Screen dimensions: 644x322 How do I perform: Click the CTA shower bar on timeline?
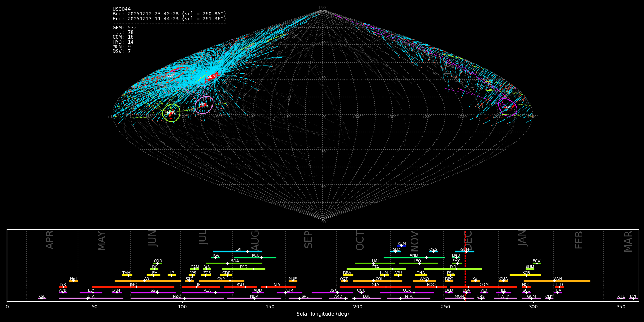[x=376, y=269]
